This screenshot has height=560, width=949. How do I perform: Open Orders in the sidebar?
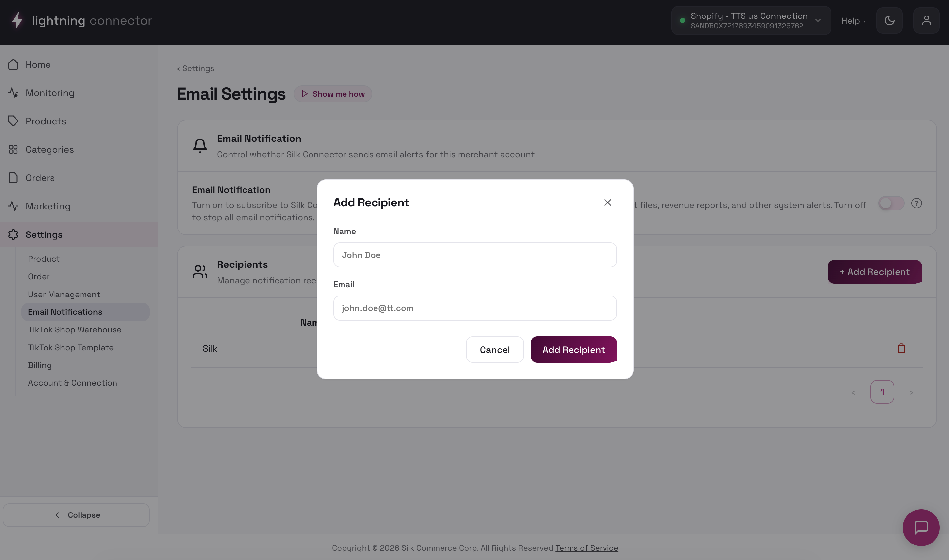point(79,178)
